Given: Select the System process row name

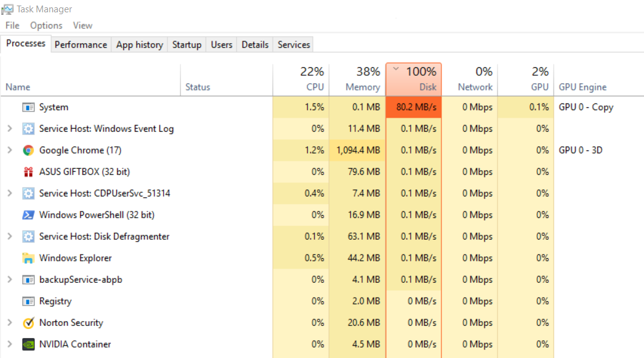Looking at the screenshot, I should [x=54, y=107].
